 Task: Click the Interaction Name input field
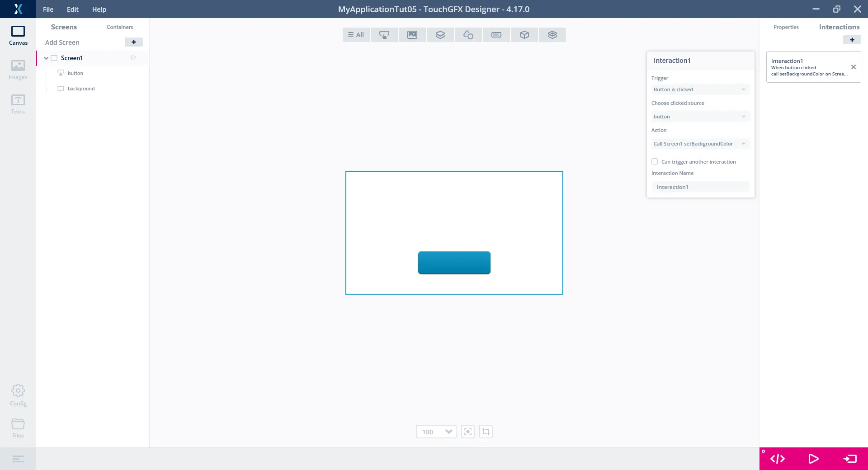[x=700, y=187]
